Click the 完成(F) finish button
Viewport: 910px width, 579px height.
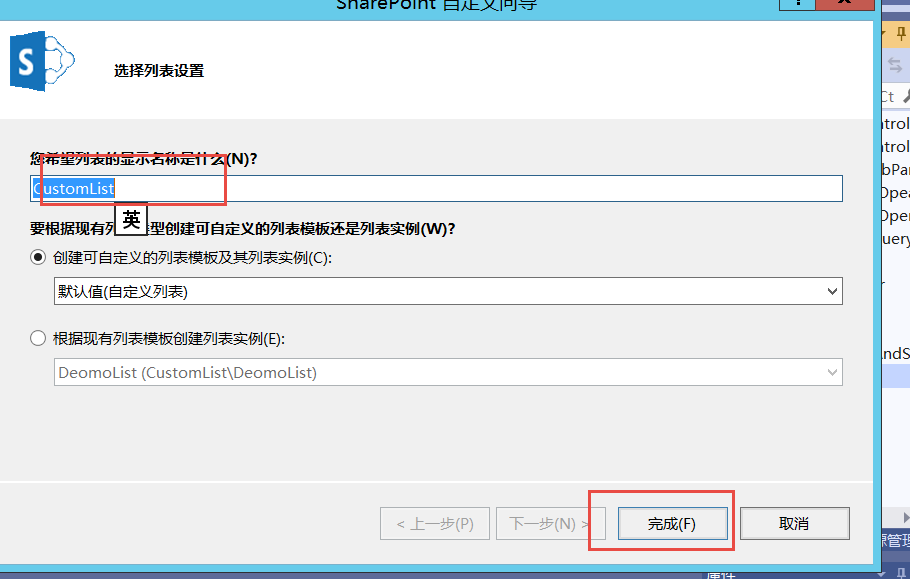tap(673, 523)
